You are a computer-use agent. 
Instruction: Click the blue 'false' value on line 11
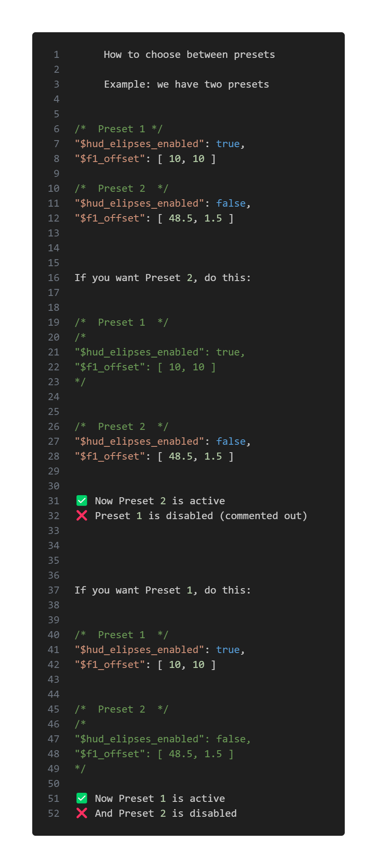[231, 203]
